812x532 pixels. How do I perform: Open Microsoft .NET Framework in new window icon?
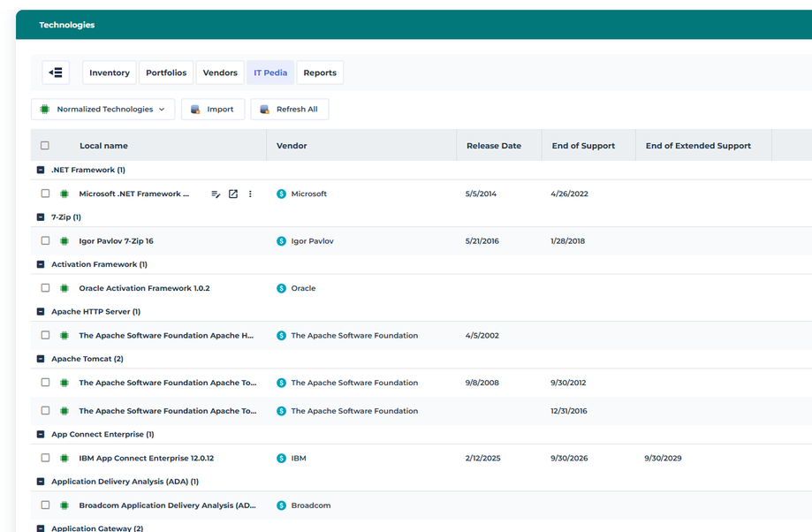click(233, 194)
